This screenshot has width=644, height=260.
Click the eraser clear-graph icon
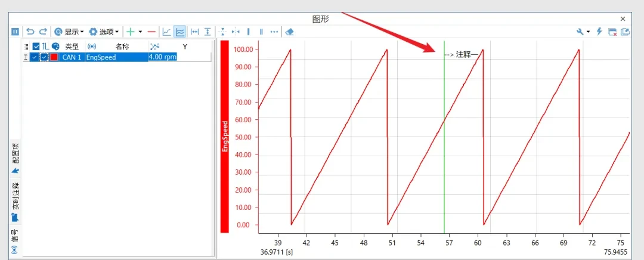[290, 32]
